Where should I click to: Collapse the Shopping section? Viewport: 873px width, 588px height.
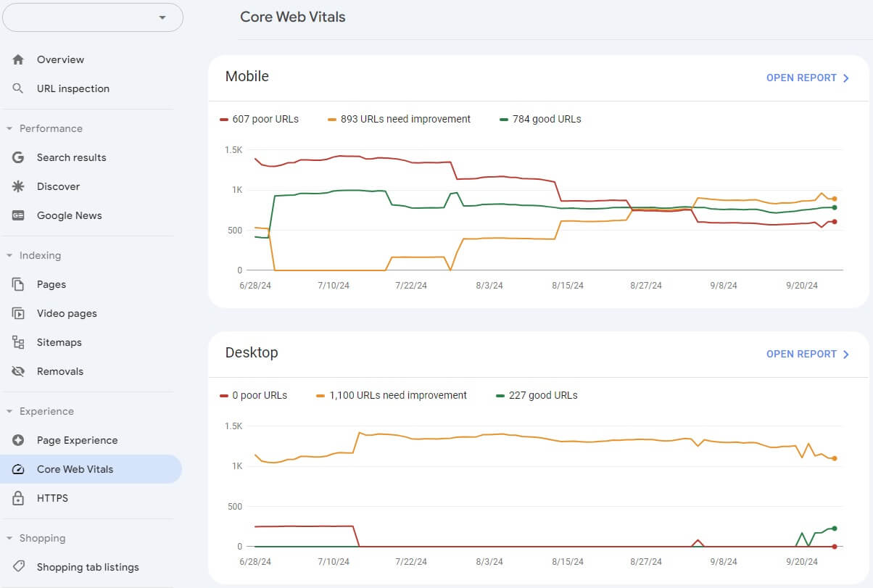pyautogui.click(x=9, y=538)
